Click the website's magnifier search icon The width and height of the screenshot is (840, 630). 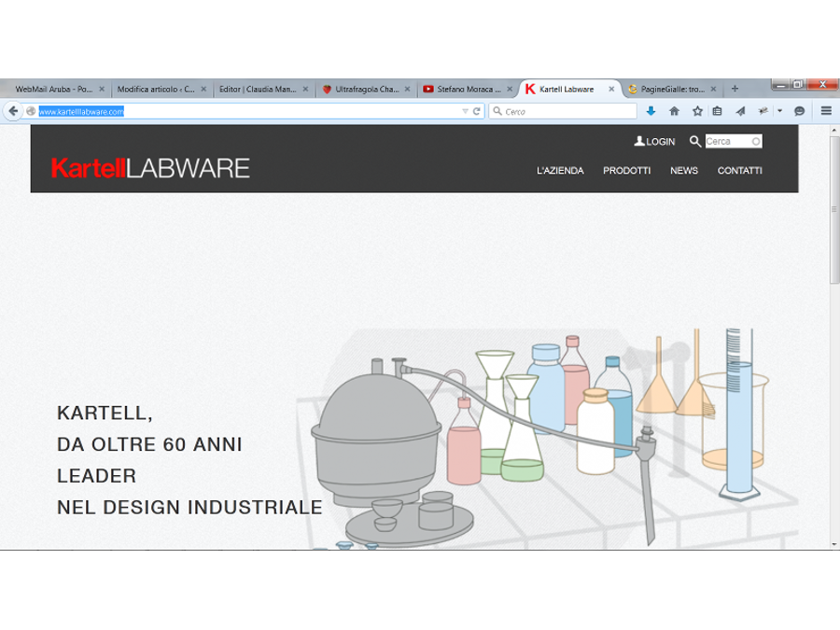tap(694, 142)
